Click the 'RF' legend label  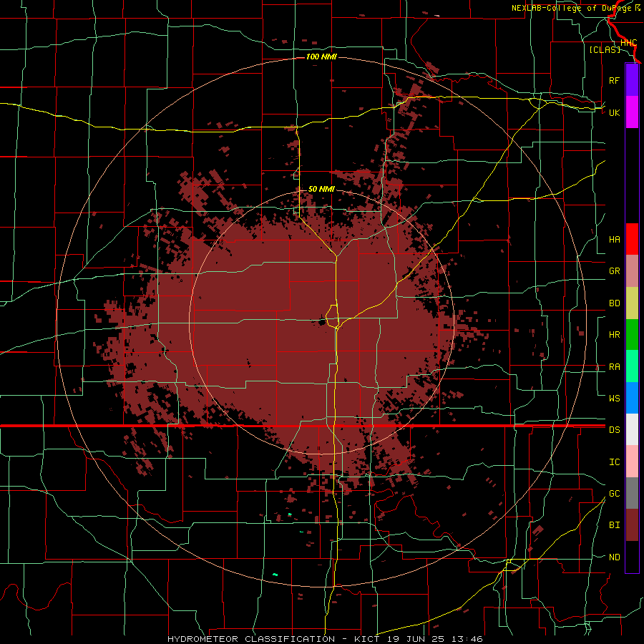click(x=614, y=80)
